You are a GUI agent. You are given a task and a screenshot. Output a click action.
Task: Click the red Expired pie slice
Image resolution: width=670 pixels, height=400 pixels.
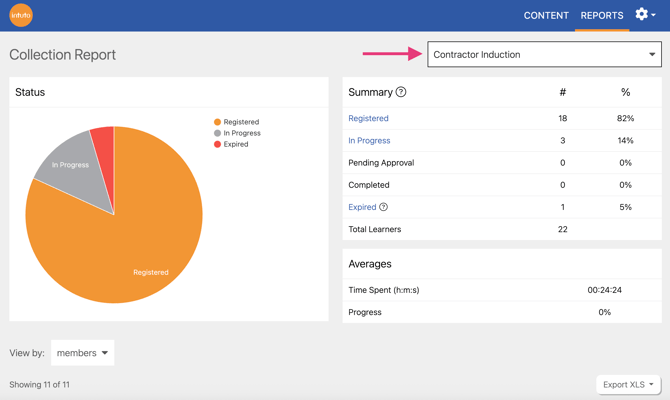[103, 140]
